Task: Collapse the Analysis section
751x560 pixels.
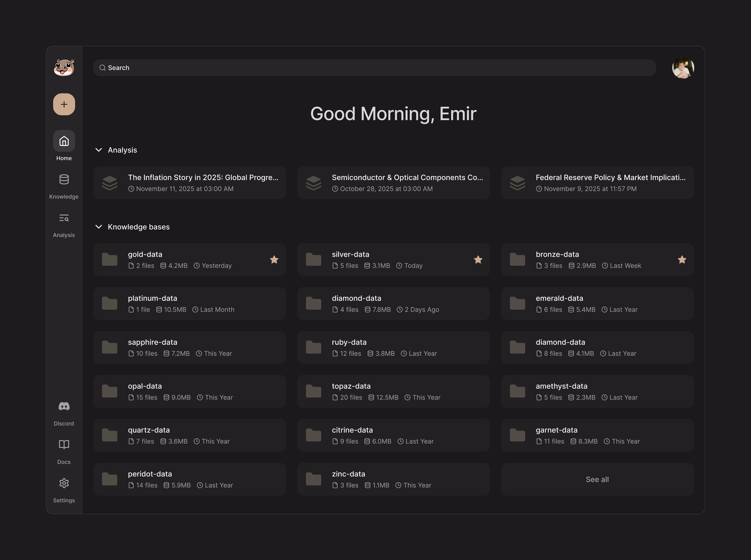Action: (x=99, y=150)
